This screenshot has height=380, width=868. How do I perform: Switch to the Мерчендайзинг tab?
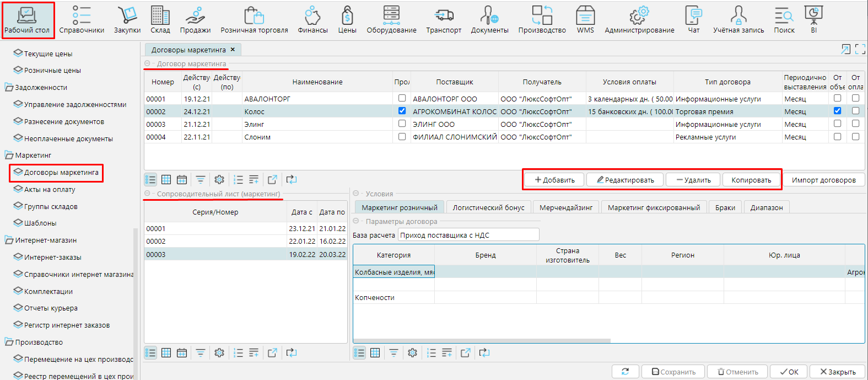pyautogui.click(x=566, y=207)
